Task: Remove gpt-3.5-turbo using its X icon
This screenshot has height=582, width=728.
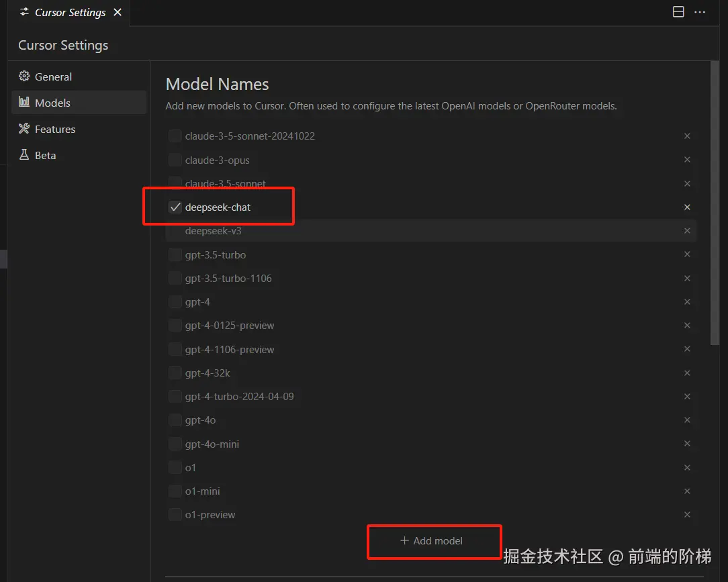Action: pyautogui.click(x=687, y=254)
